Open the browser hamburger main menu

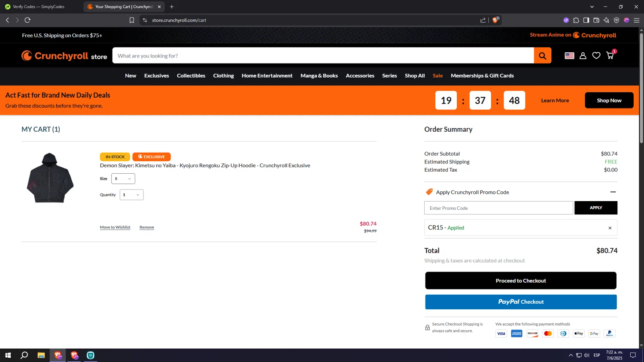(637, 20)
